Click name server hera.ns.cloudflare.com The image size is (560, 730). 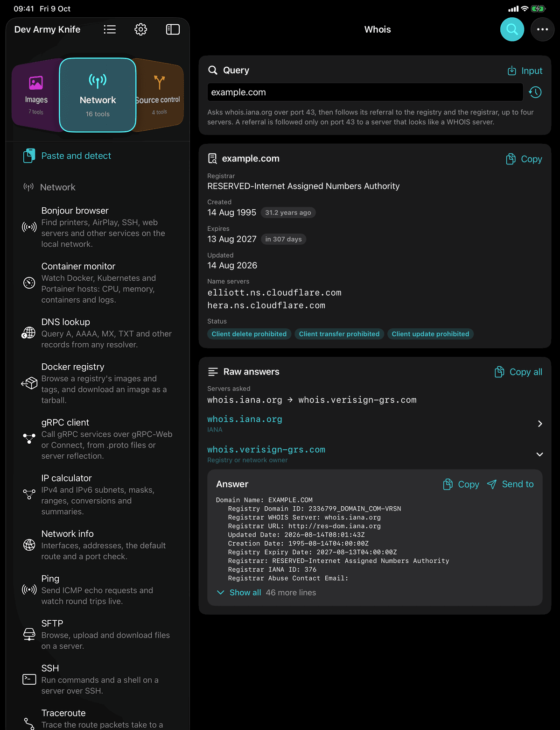coord(266,305)
